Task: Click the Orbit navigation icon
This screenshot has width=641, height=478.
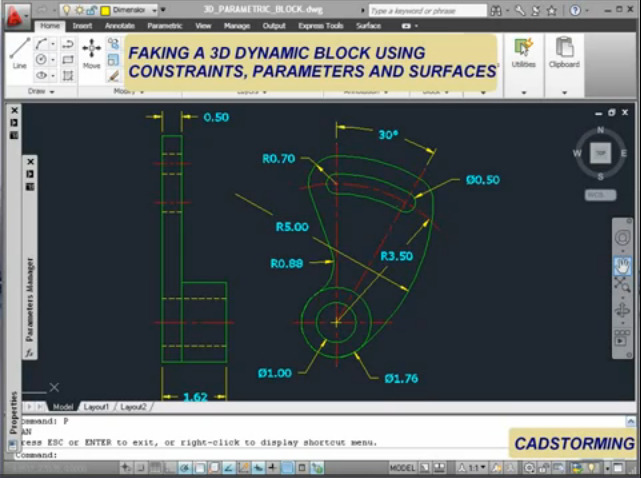Action: click(622, 310)
